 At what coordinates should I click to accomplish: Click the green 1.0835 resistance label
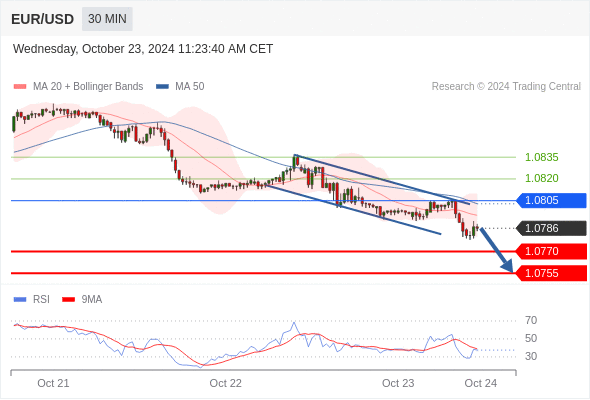point(541,157)
